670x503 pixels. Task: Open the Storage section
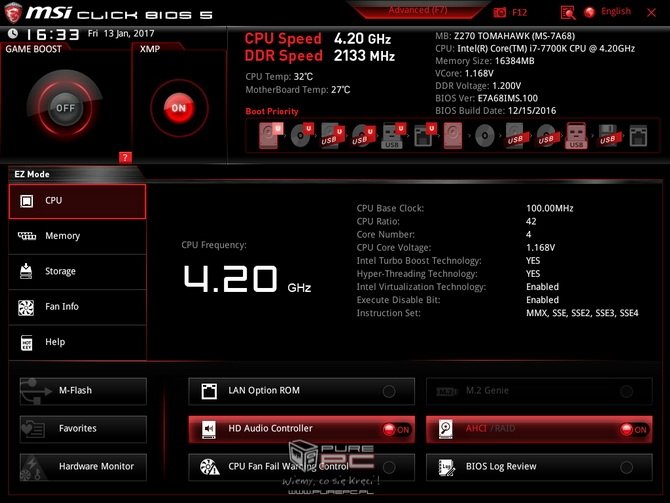[x=77, y=272]
